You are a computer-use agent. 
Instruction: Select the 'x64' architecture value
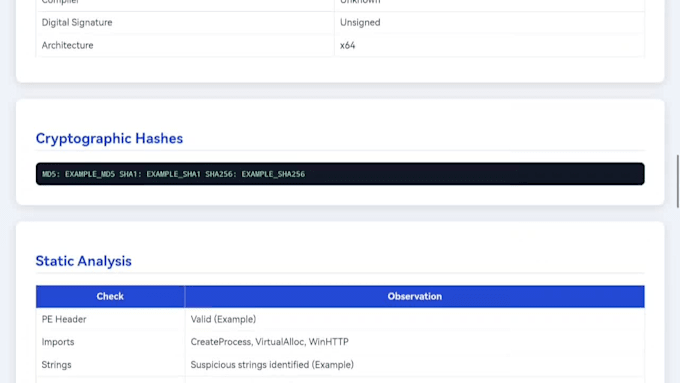(347, 46)
